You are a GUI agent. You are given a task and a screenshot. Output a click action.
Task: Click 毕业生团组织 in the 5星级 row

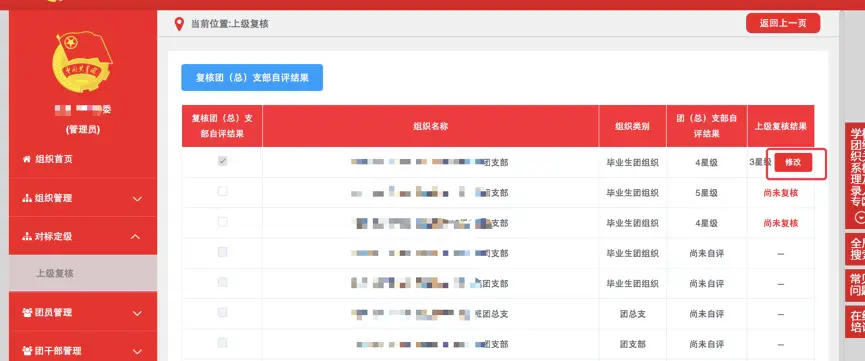point(632,193)
